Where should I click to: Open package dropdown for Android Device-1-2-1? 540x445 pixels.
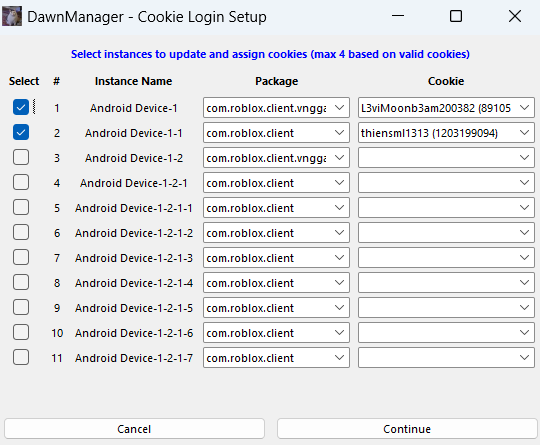(276, 183)
